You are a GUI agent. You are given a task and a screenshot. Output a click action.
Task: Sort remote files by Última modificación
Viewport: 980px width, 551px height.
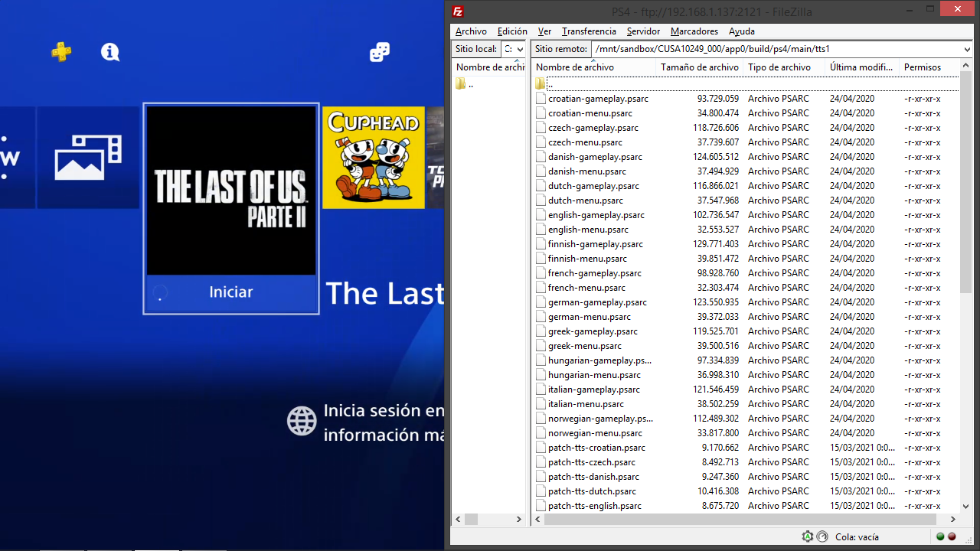coord(861,67)
